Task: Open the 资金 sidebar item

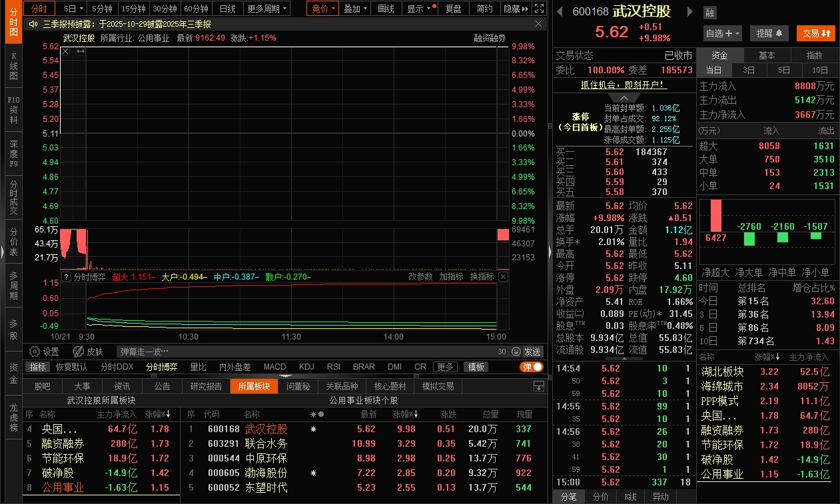Action: (13, 373)
